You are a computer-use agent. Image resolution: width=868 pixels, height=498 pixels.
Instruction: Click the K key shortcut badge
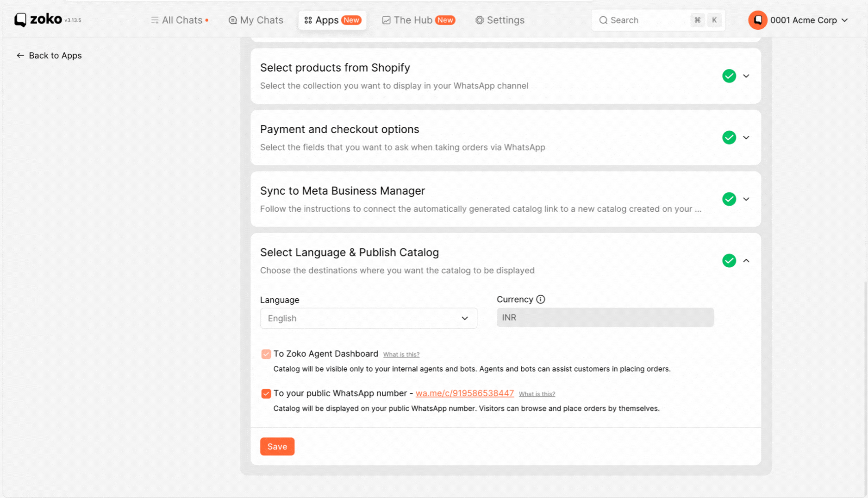[x=714, y=20]
